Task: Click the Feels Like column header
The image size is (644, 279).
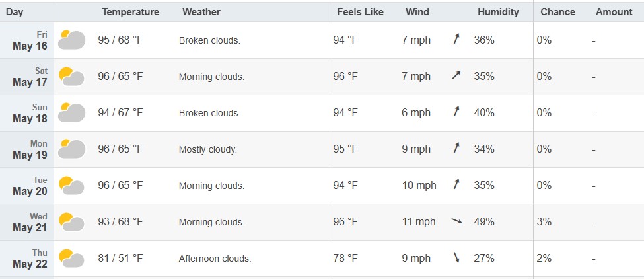Action: coord(360,12)
